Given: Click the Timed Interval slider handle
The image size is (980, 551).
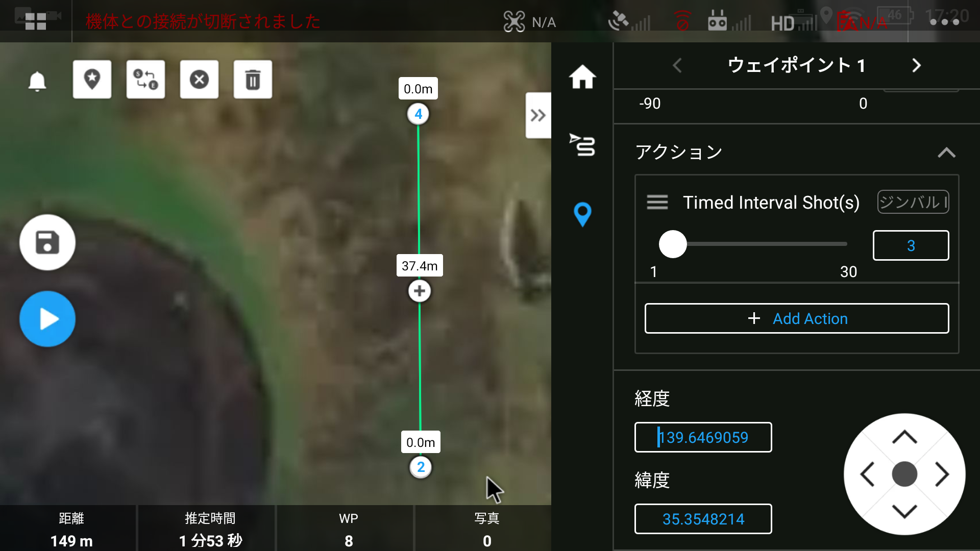Looking at the screenshot, I should 673,244.
